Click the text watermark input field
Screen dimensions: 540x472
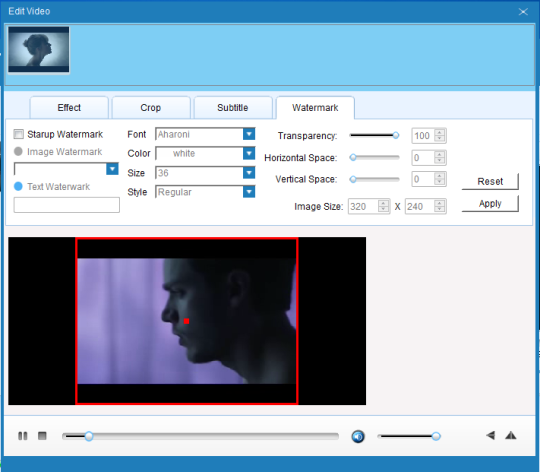[x=67, y=205]
